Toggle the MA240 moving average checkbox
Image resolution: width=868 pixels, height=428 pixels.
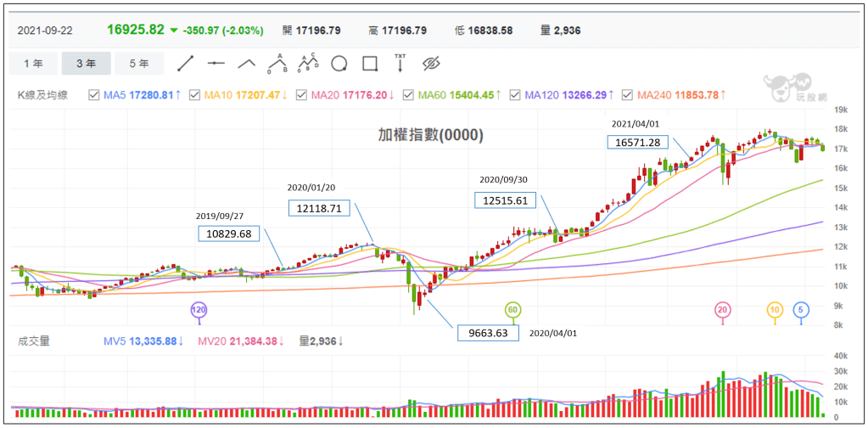click(627, 95)
